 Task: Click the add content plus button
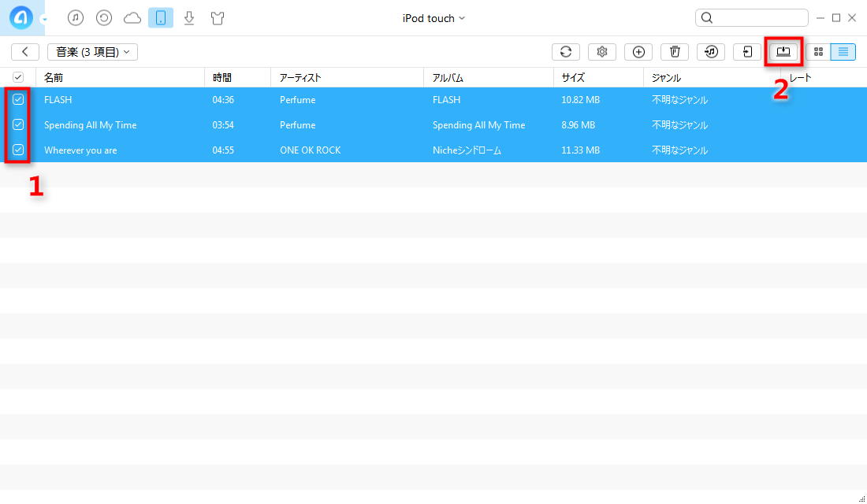(x=638, y=51)
